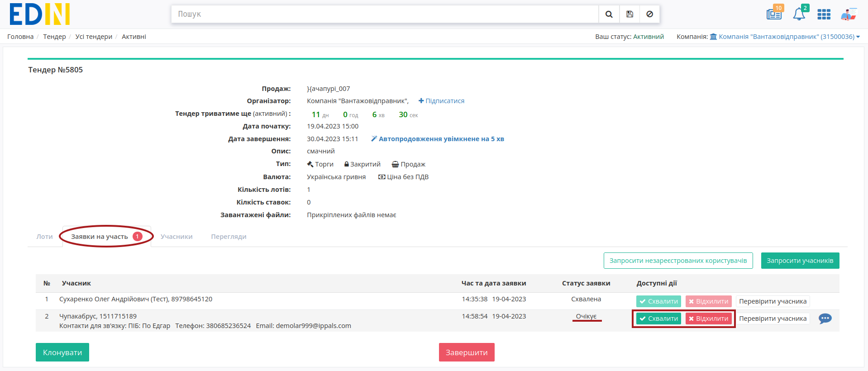Go to Тендер breadcrumb
This screenshot has width=868, height=371.
coord(54,37)
